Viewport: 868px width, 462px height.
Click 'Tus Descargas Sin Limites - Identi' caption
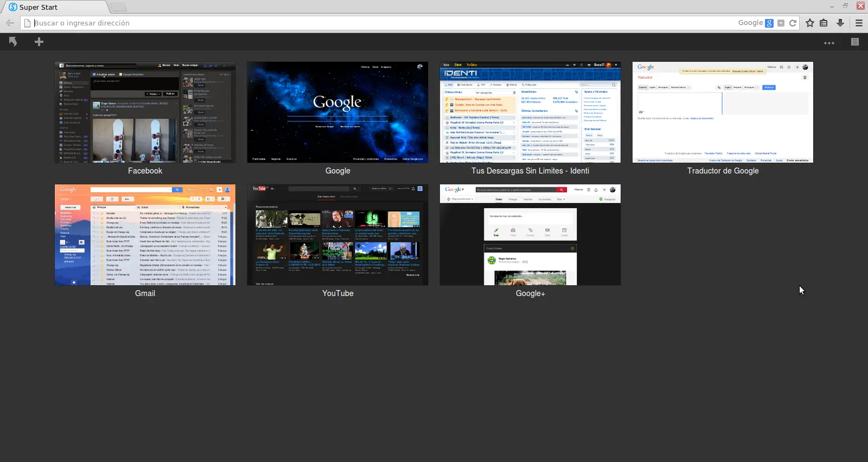point(530,171)
